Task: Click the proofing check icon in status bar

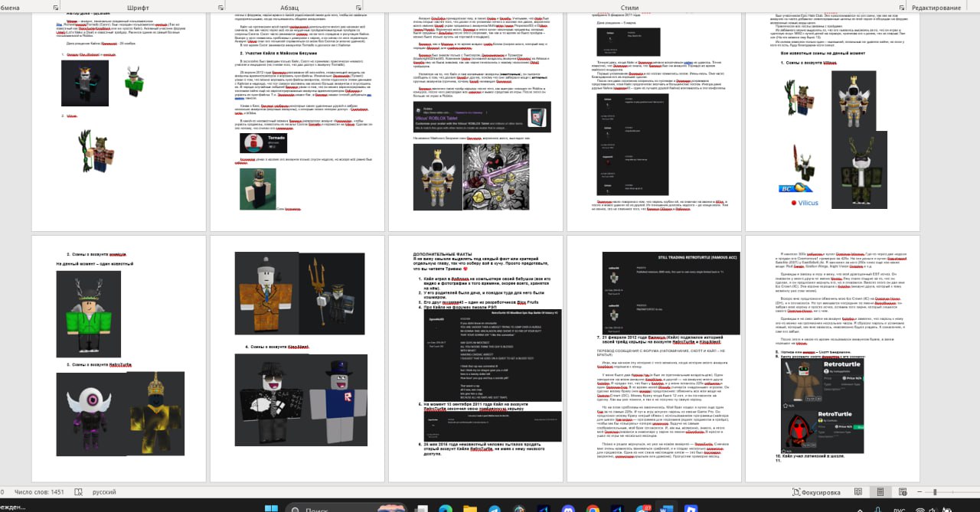Action: (x=78, y=492)
